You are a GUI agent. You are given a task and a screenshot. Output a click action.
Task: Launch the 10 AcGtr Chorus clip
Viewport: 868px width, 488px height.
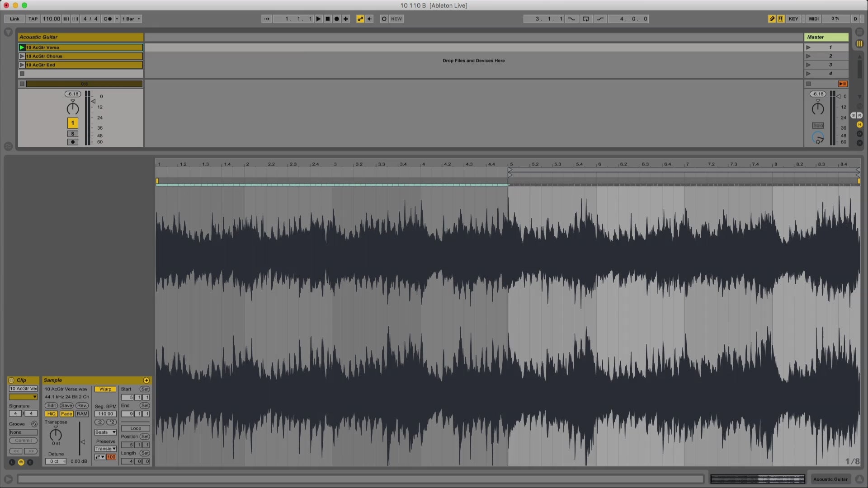(x=22, y=56)
